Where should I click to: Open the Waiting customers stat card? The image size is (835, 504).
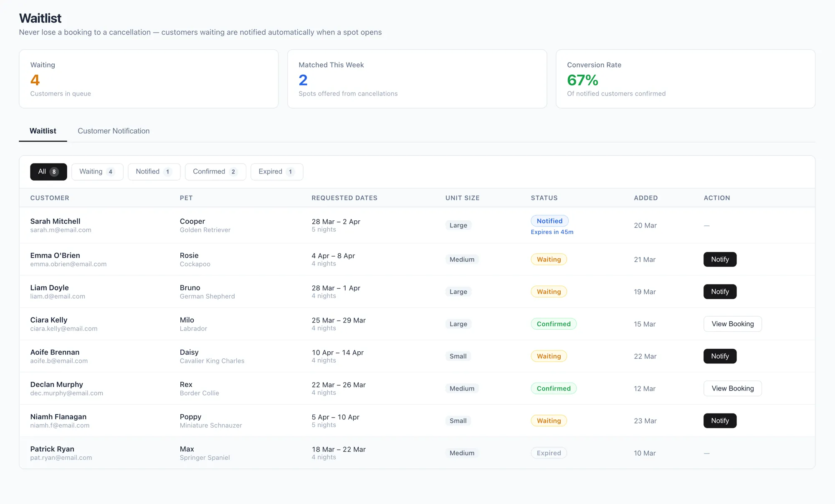coord(149,79)
